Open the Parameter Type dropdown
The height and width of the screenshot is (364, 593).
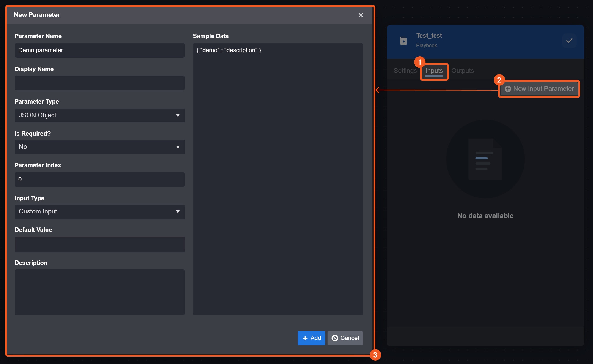click(99, 115)
